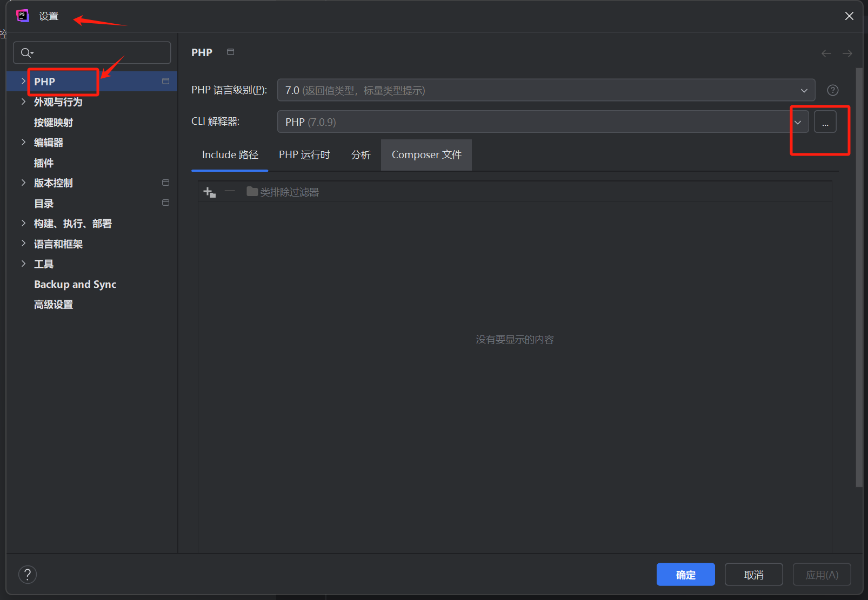This screenshot has height=600, width=868.
Task: Select Backup and Sync in the tree
Action: click(75, 284)
